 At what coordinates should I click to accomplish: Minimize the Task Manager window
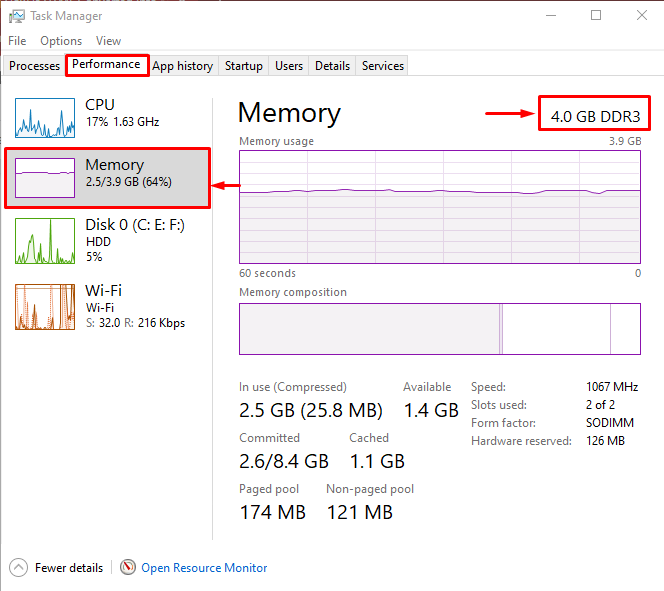[551, 16]
